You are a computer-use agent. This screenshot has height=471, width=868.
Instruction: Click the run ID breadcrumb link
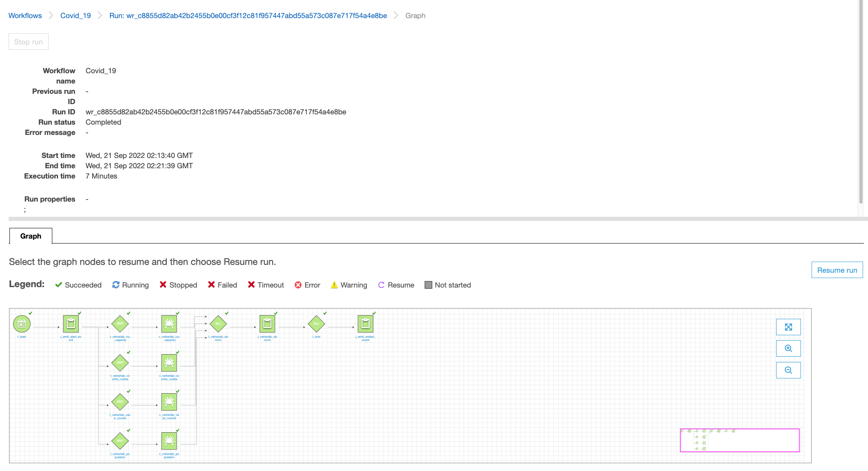(248, 15)
